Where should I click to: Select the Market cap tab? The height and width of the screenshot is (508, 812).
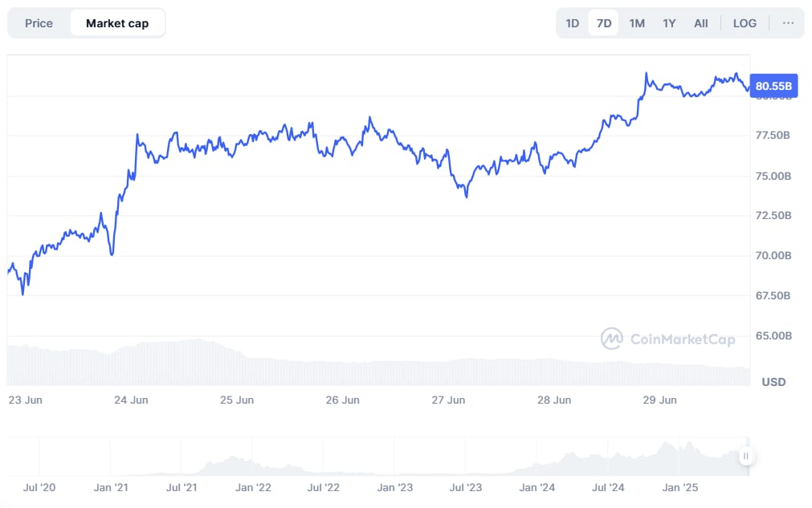click(x=117, y=23)
